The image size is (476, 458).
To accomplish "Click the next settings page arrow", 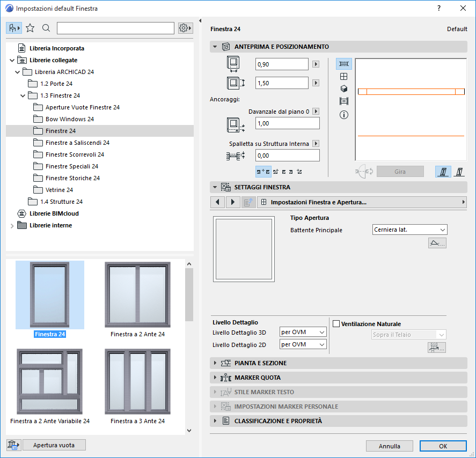I will [x=232, y=202].
